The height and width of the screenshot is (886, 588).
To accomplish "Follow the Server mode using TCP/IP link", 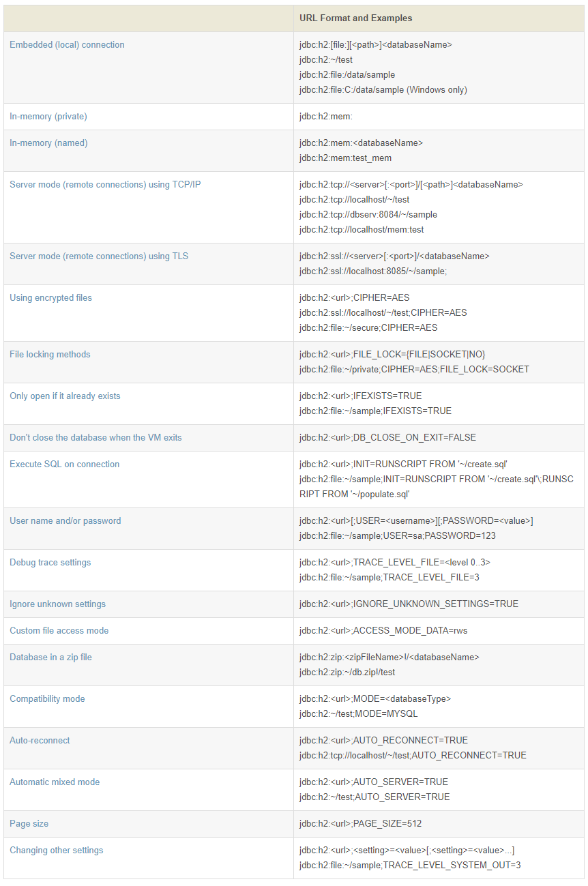I will coord(105,185).
